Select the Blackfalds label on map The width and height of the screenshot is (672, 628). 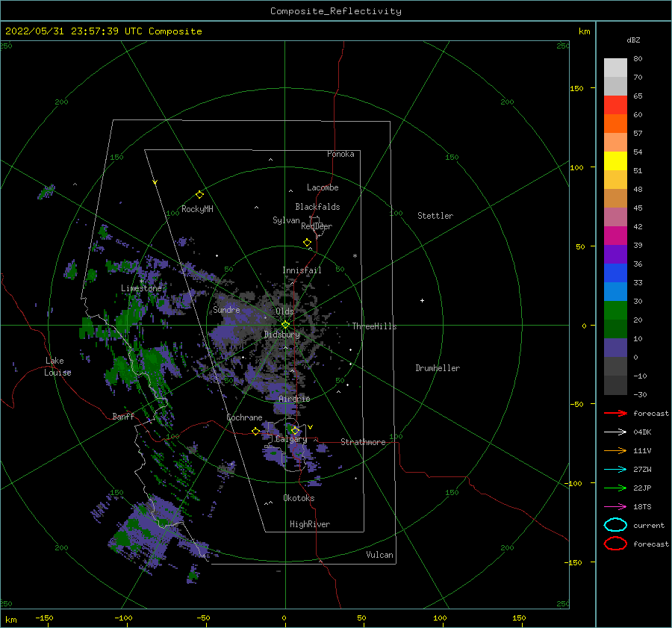click(x=317, y=207)
